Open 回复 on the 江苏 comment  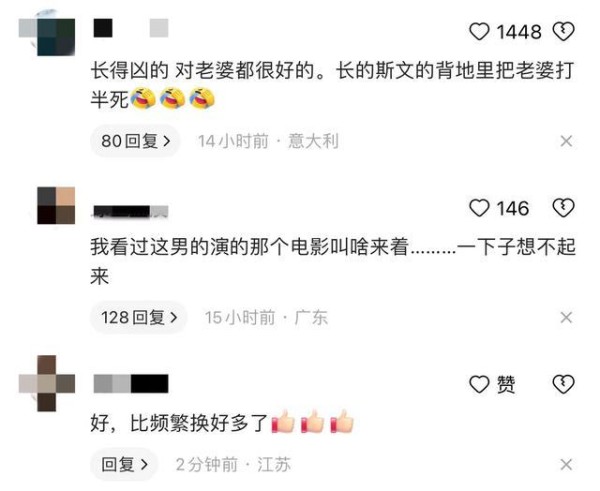(x=124, y=465)
